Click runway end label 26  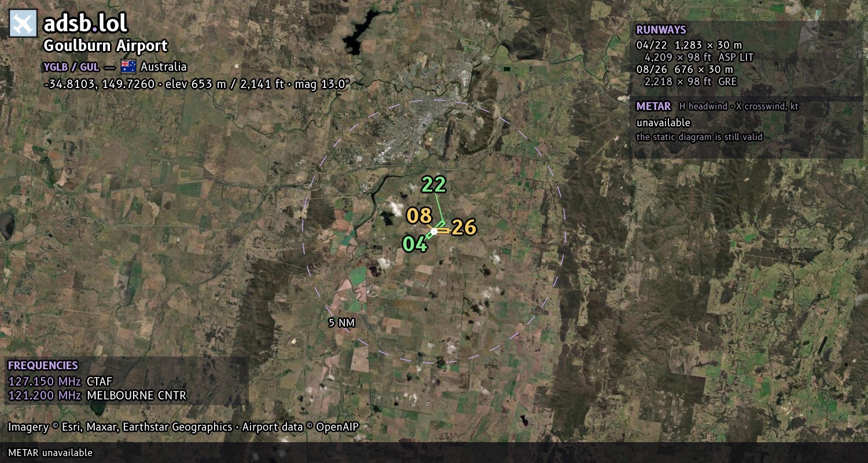(464, 227)
